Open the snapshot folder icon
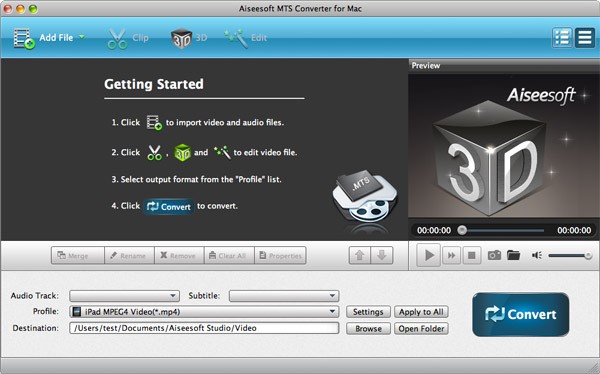This screenshot has width=600, height=374. pyautogui.click(x=514, y=255)
